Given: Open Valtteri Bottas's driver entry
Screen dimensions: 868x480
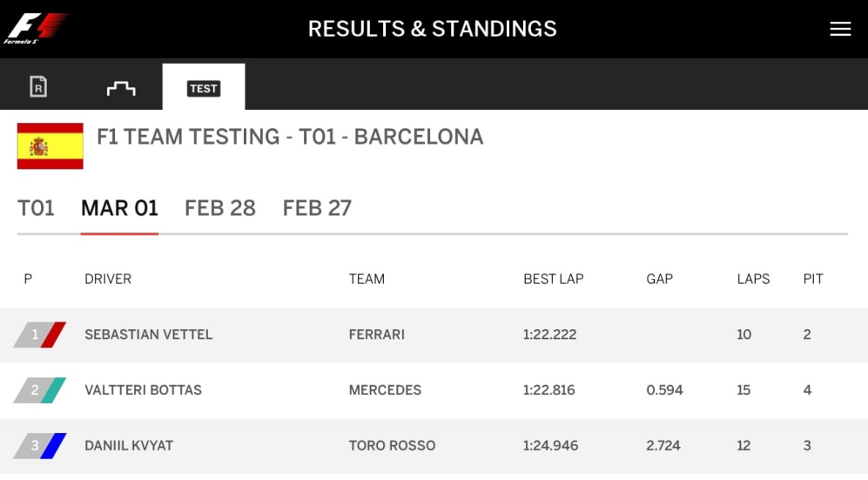Looking at the screenshot, I should [x=143, y=390].
